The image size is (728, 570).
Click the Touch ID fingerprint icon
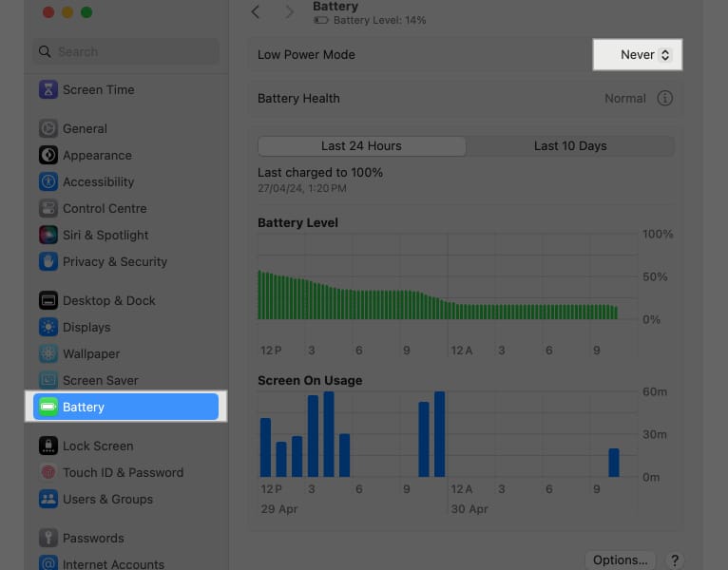tap(48, 472)
